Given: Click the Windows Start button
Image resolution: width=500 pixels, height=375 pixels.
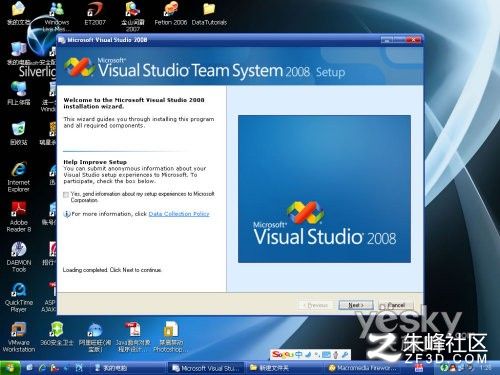Looking at the screenshot, I should click(10, 368).
